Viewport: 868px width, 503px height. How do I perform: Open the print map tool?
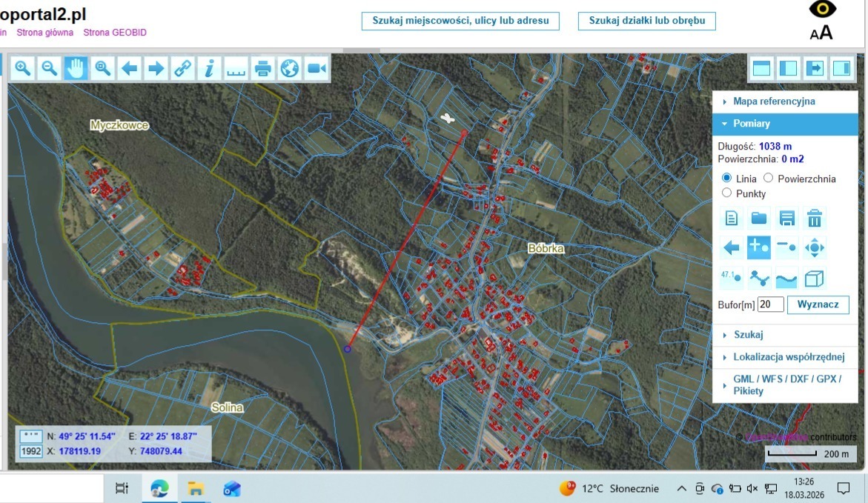(x=262, y=69)
